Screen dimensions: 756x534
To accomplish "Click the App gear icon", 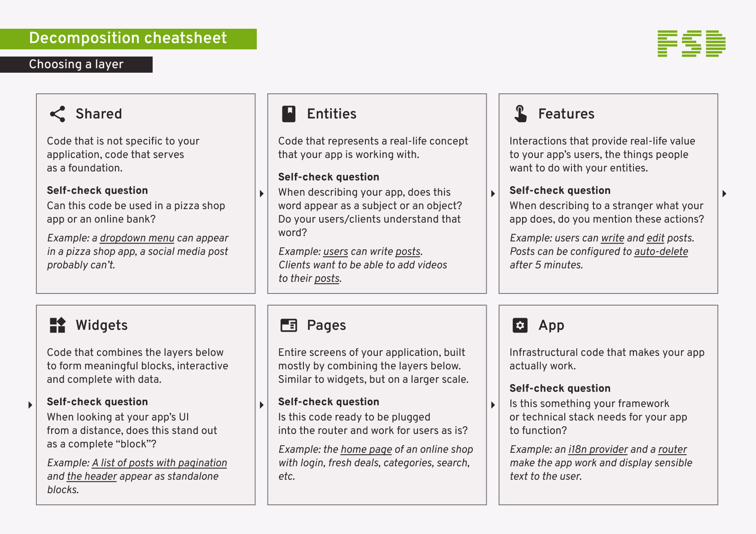I will click(520, 325).
